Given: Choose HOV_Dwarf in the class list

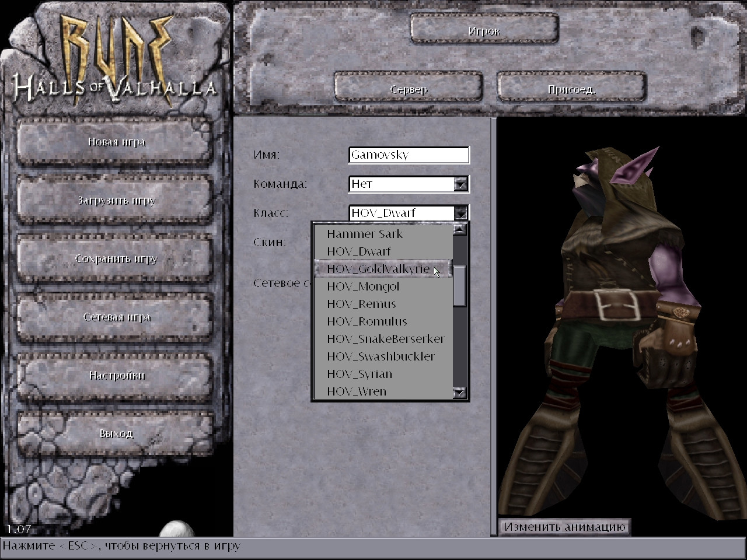Looking at the screenshot, I should pyautogui.click(x=383, y=251).
